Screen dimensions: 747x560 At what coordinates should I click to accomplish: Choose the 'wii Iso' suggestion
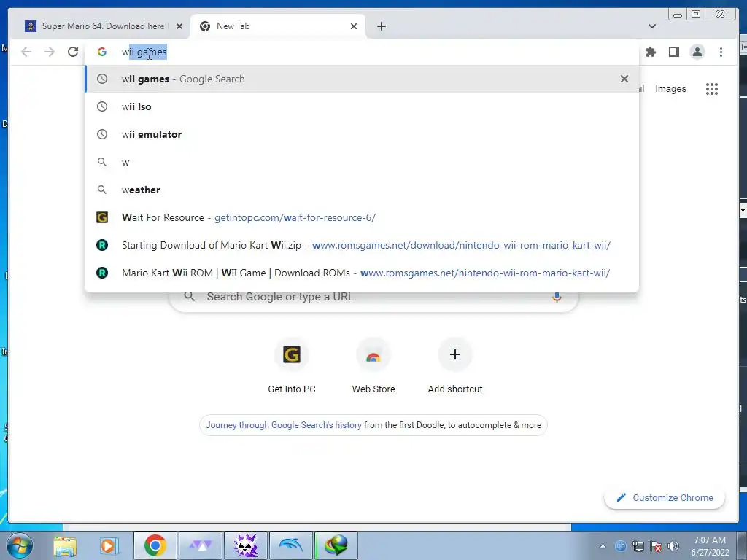(362, 106)
